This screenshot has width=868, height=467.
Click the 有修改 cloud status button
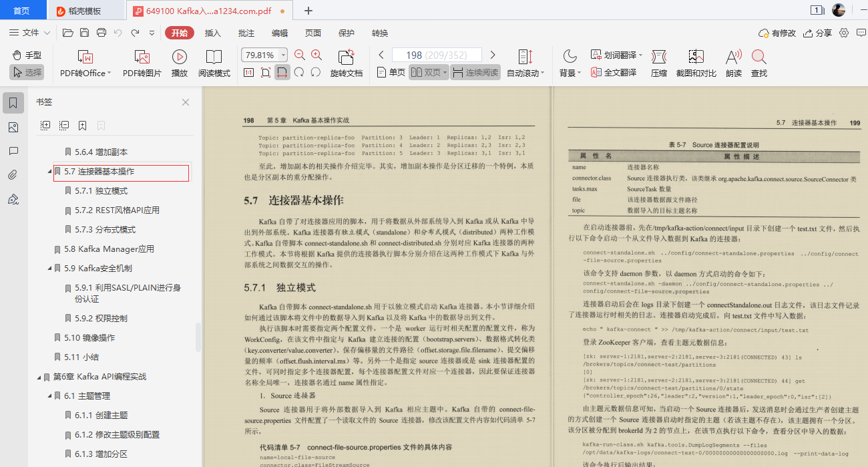[777, 33]
